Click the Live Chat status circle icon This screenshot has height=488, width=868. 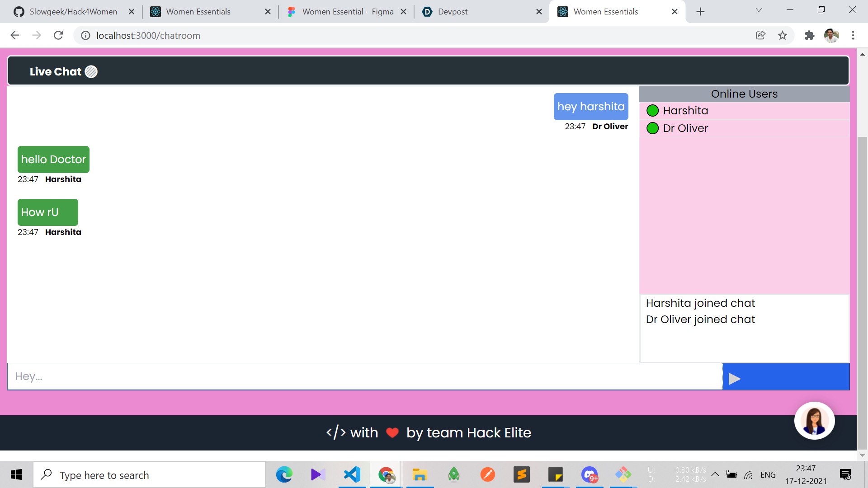point(91,72)
